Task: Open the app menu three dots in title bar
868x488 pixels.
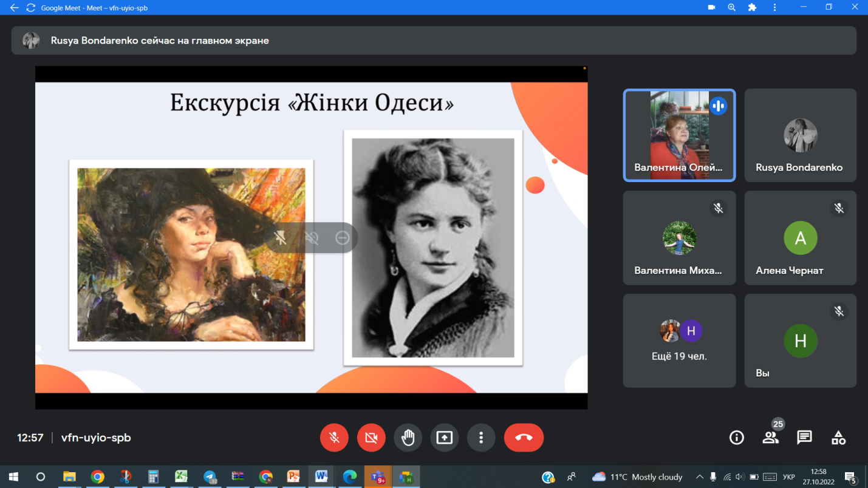Action: point(774,8)
